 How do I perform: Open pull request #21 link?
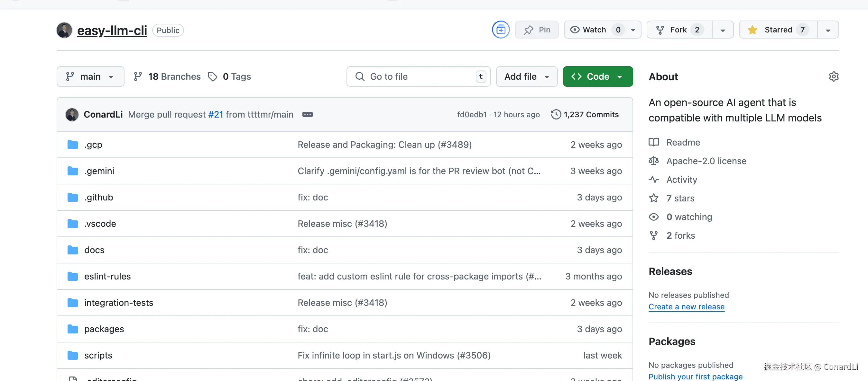216,114
